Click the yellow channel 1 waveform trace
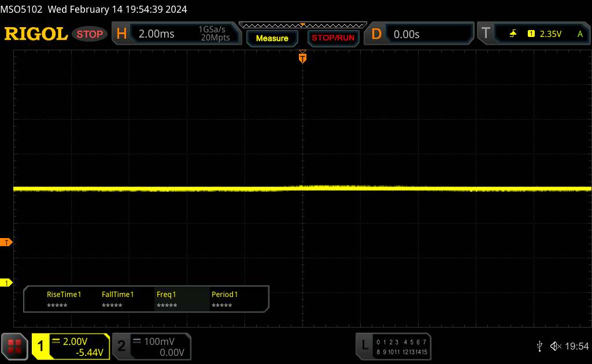Viewport: 592px width, 364px height. [x=302, y=188]
